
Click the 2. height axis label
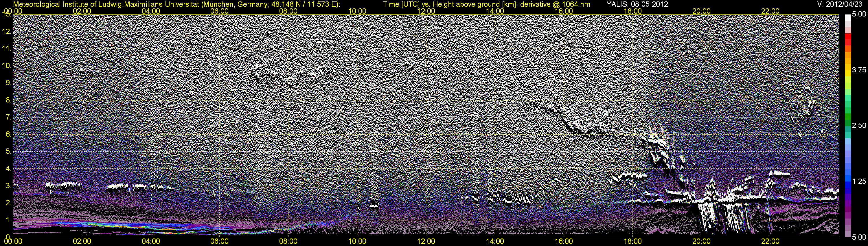(x=9, y=203)
